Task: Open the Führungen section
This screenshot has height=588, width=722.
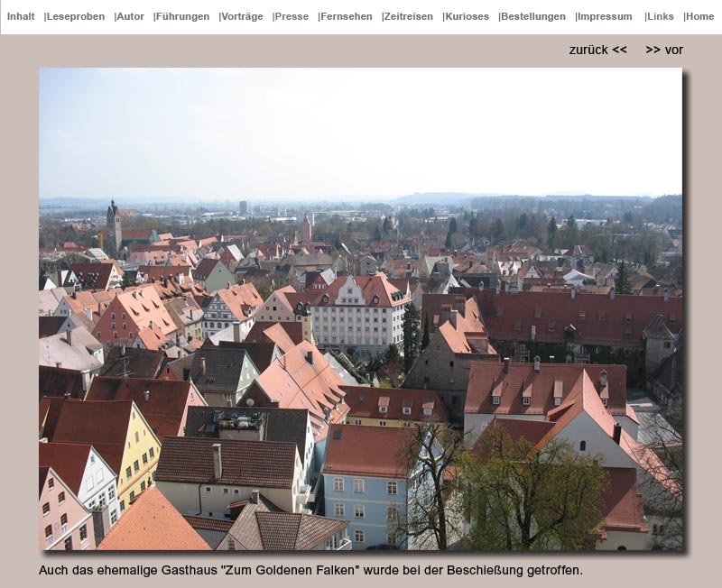Action: [x=182, y=16]
